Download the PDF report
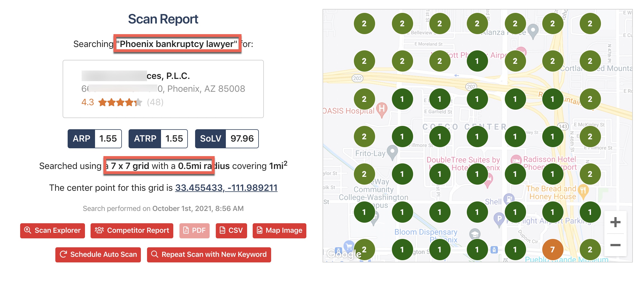 tap(194, 231)
